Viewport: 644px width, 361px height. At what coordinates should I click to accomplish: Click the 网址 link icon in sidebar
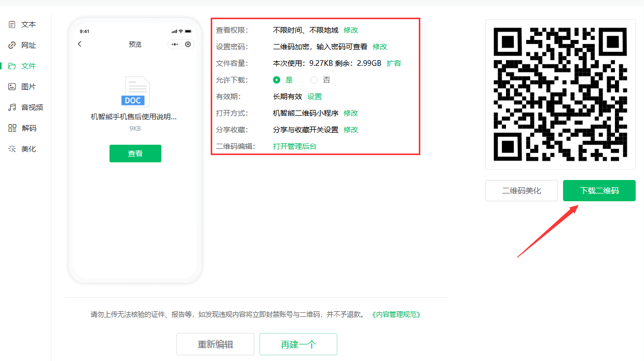pyautogui.click(x=12, y=45)
